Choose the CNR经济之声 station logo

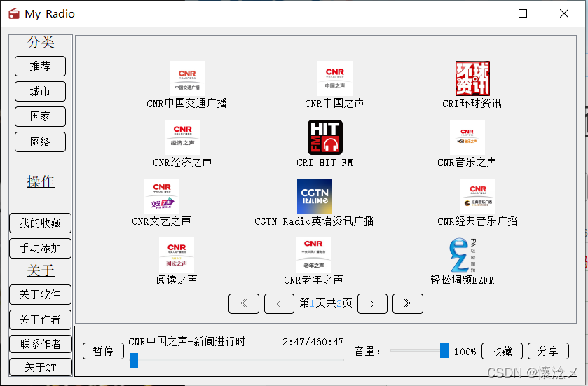pos(183,137)
